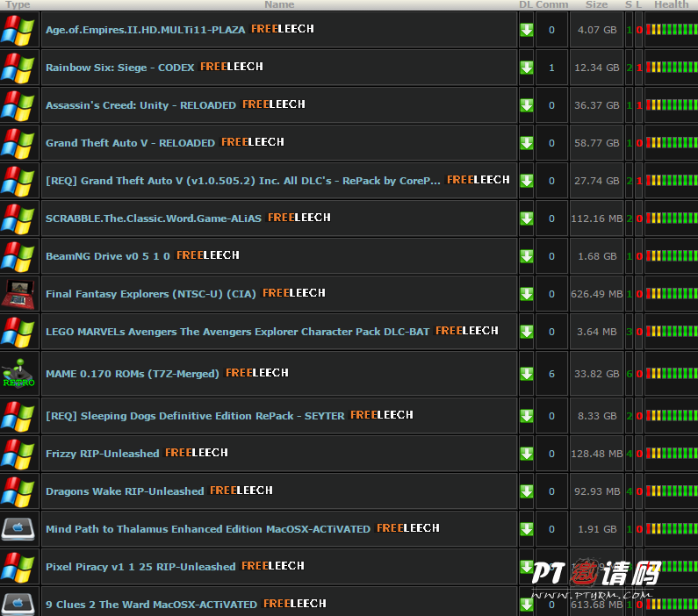Open SCRABBLE.The.Classic.Word.Game-ALiAS link
This screenshot has width=698, height=616.
pyautogui.click(x=154, y=218)
